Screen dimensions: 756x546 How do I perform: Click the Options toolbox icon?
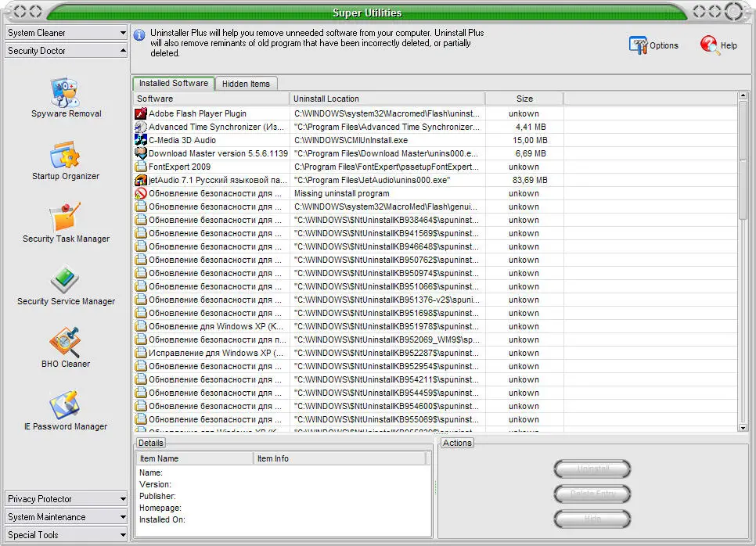pos(639,45)
